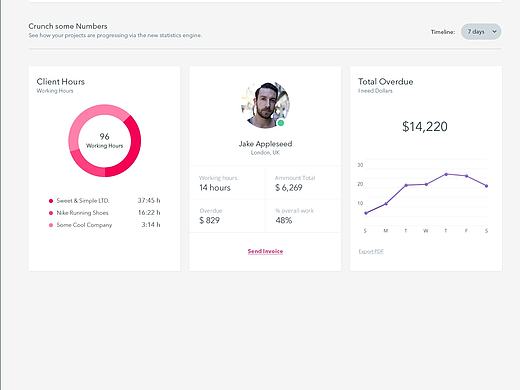This screenshot has width=520, height=390.
Task: Click the last data point on line chart
Action: [x=486, y=186]
